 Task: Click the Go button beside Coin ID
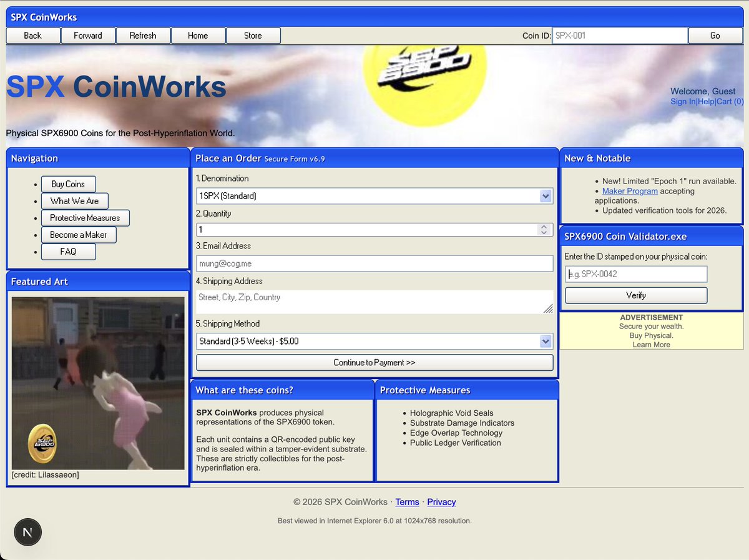(715, 36)
